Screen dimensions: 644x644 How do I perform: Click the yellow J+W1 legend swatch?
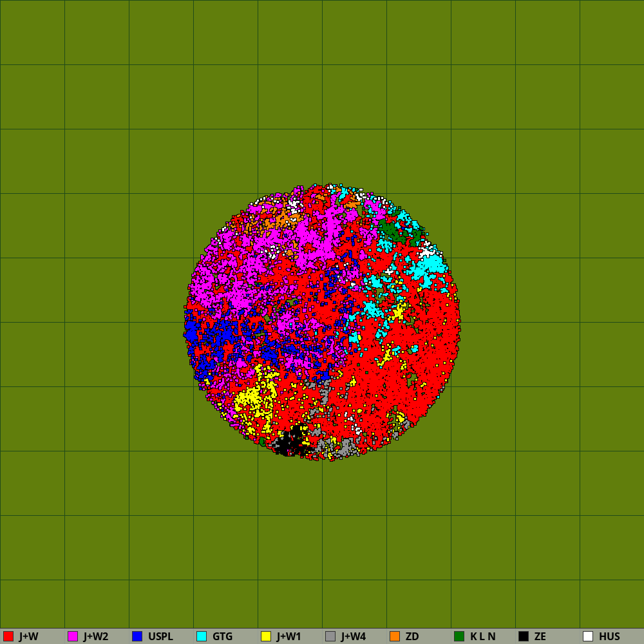(x=266, y=636)
